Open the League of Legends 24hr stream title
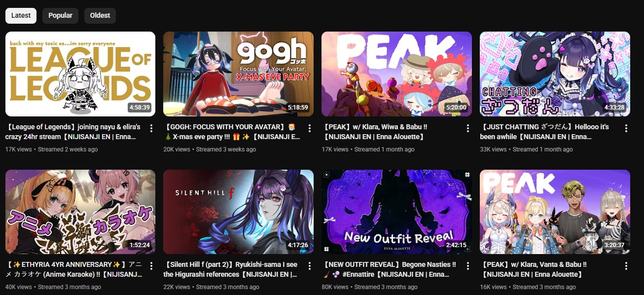Screen dimensions: 644x295 click(73, 132)
